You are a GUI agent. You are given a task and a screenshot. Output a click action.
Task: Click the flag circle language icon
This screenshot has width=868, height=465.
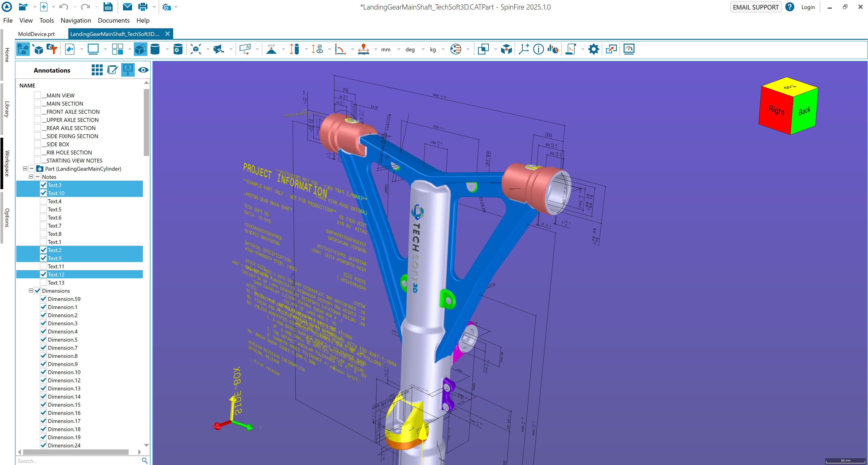click(x=456, y=49)
